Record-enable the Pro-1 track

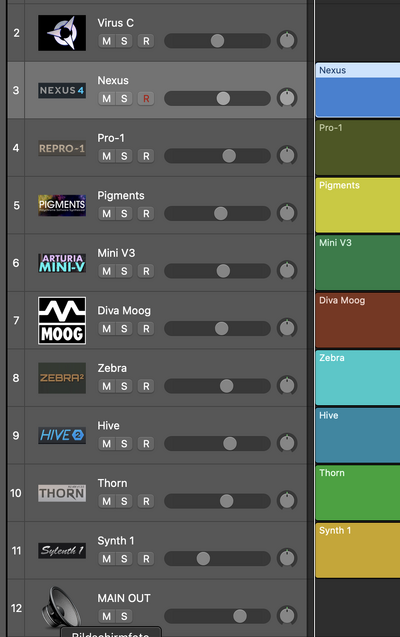[x=146, y=156]
